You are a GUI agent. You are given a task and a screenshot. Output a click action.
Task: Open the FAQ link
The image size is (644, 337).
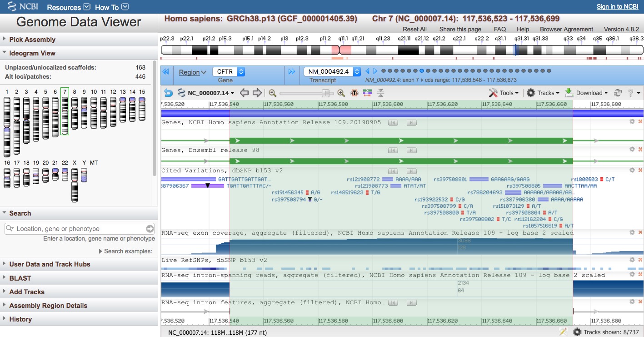pyautogui.click(x=500, y=29)
